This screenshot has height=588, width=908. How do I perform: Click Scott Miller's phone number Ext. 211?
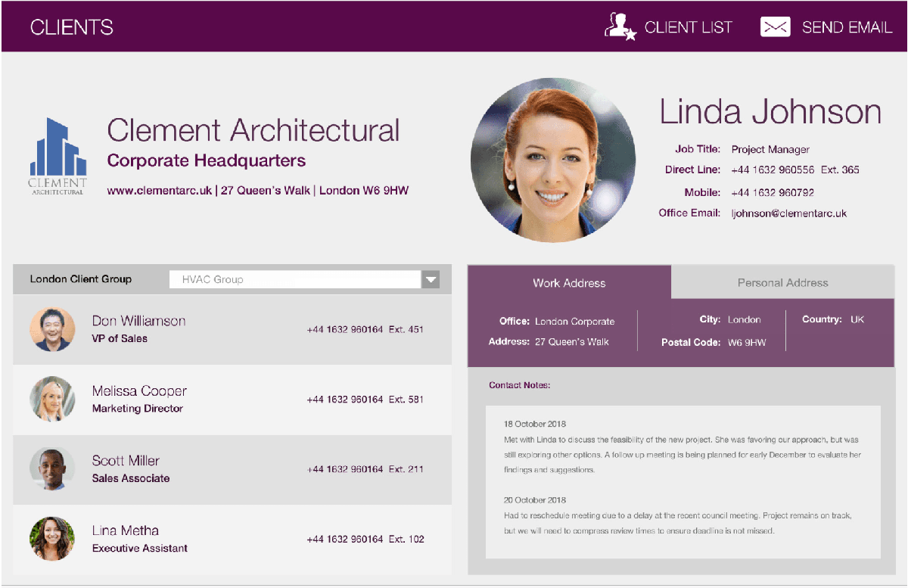tap(365, 469)
